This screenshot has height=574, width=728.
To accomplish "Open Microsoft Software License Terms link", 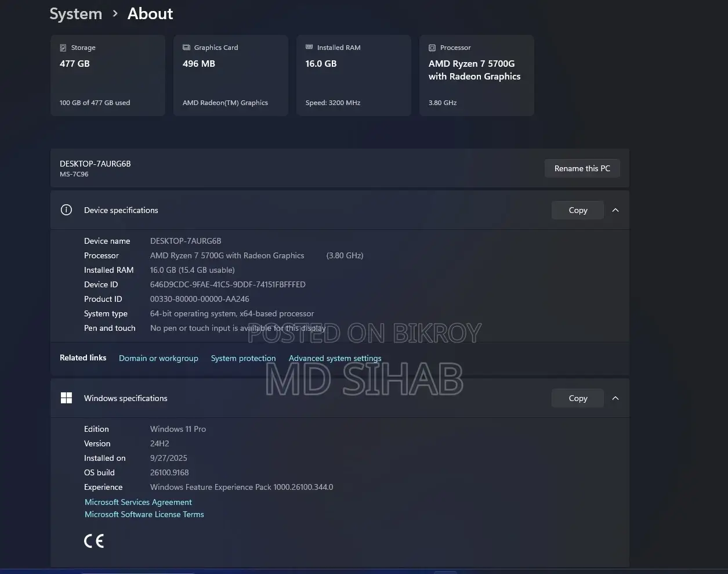I will click(x=144, y=514).
